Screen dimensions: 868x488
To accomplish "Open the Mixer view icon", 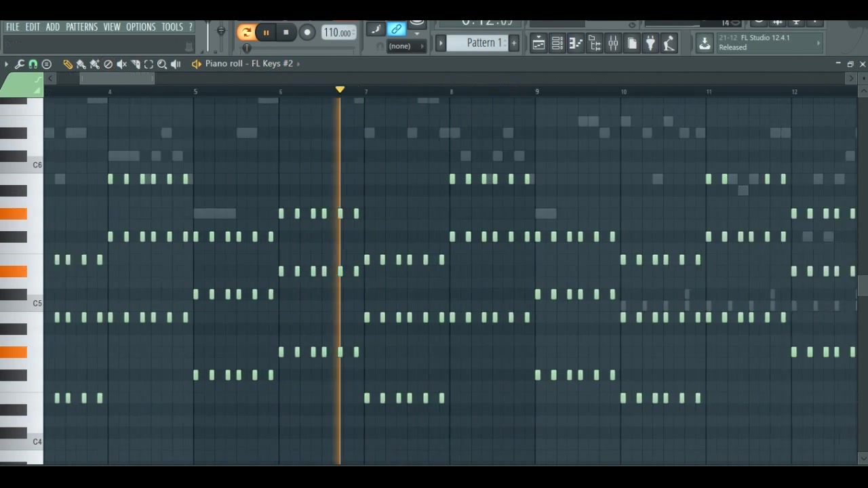I will point(613,44).
